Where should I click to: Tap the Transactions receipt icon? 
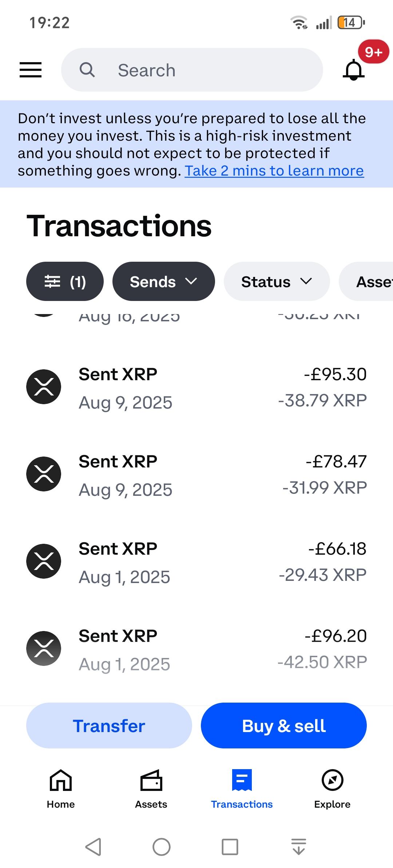pos(242,780)
